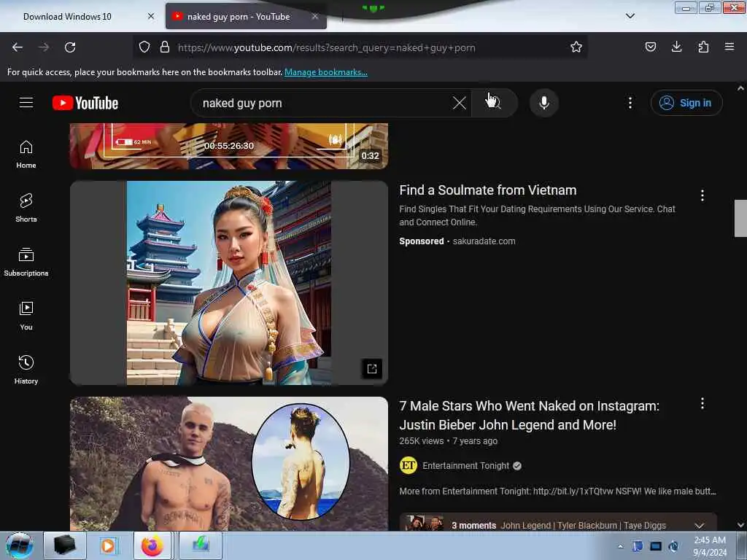Open the Firefox application menu

729,47
